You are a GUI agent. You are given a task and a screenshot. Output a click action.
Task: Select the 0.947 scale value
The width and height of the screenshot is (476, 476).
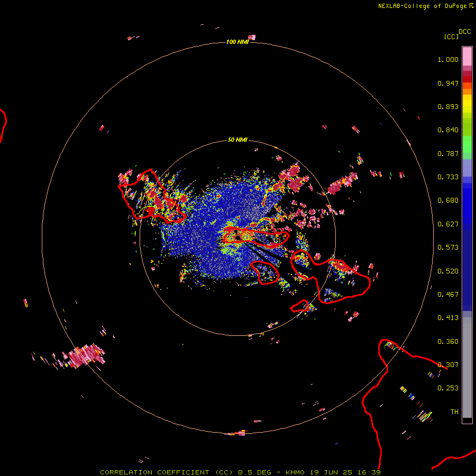[448, 83]
